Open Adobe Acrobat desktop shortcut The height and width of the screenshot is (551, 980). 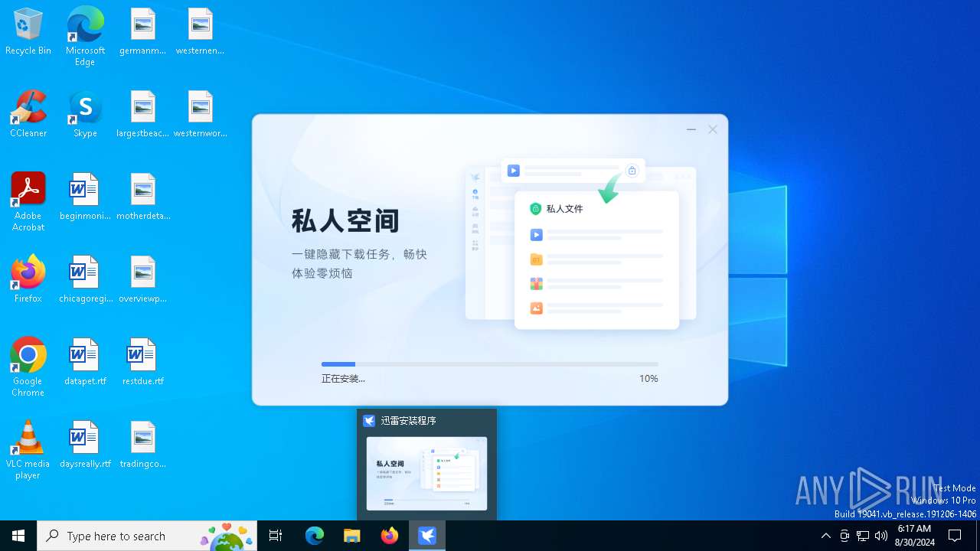click(28, 202)
